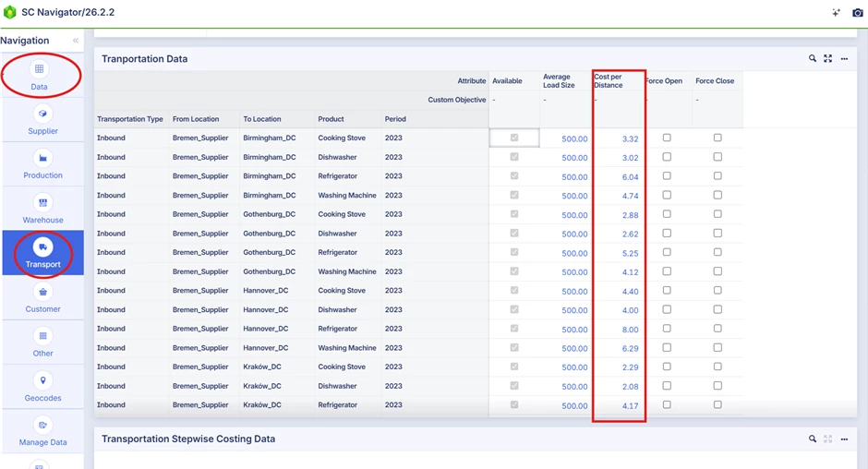
Task: Select the cost value 6.04
Action: pos(630,177)
